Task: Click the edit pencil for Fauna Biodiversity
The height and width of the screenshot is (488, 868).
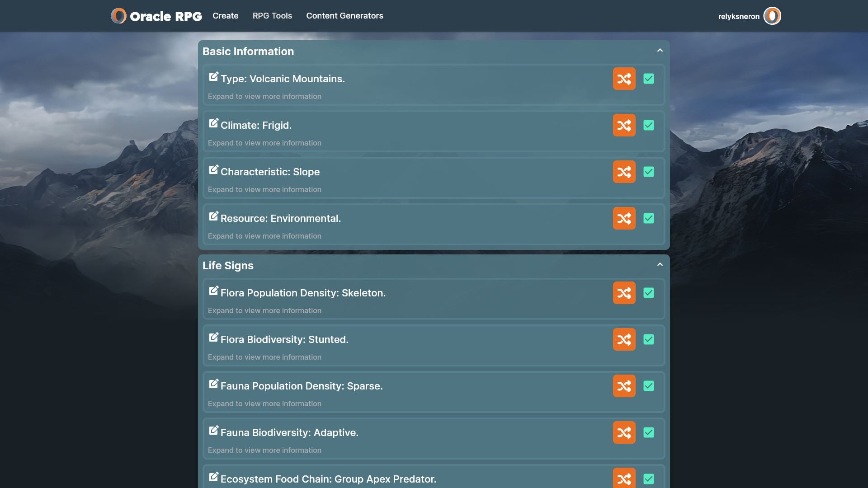Action: (213, 431)
